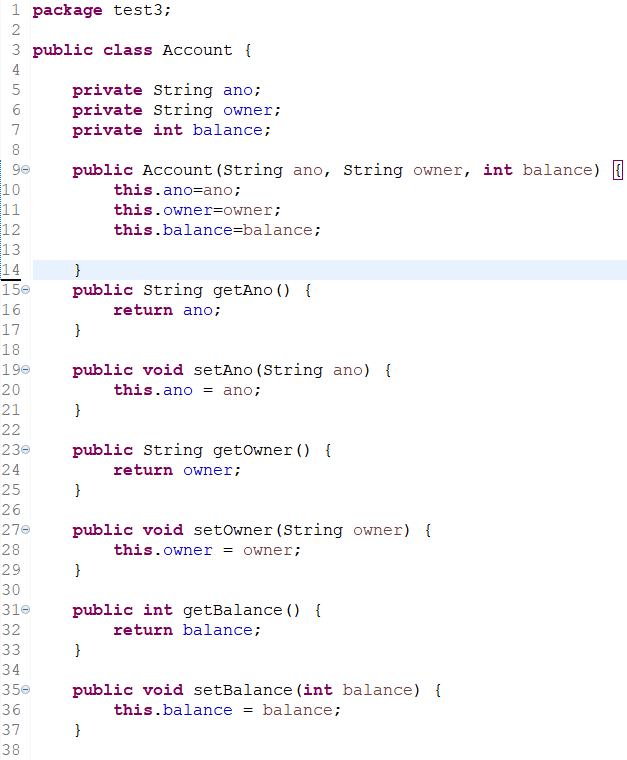Click 'return balance;' statement

tap(188, 630)
